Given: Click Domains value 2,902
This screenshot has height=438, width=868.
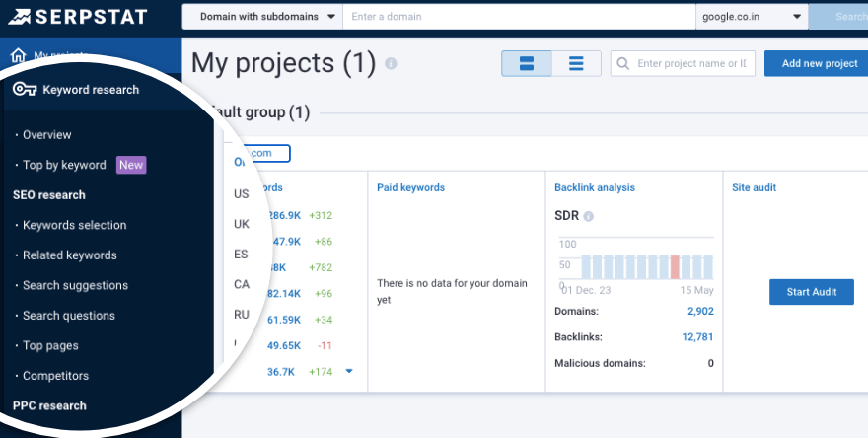Looking at the screenshot, I should 700,311.
